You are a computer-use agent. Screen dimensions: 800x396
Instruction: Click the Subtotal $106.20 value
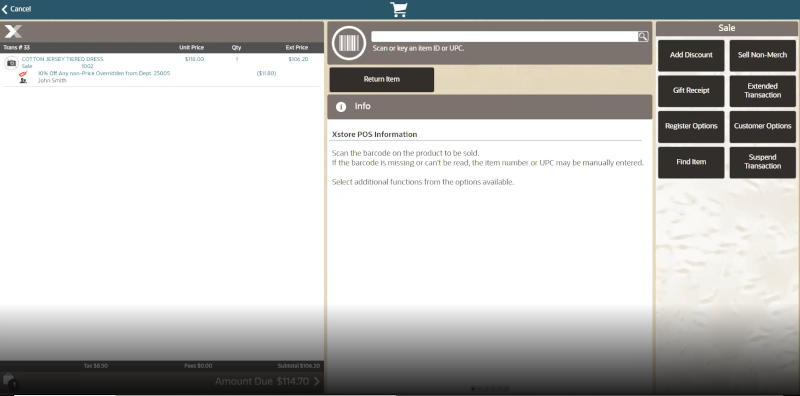[x=298, y=366]
